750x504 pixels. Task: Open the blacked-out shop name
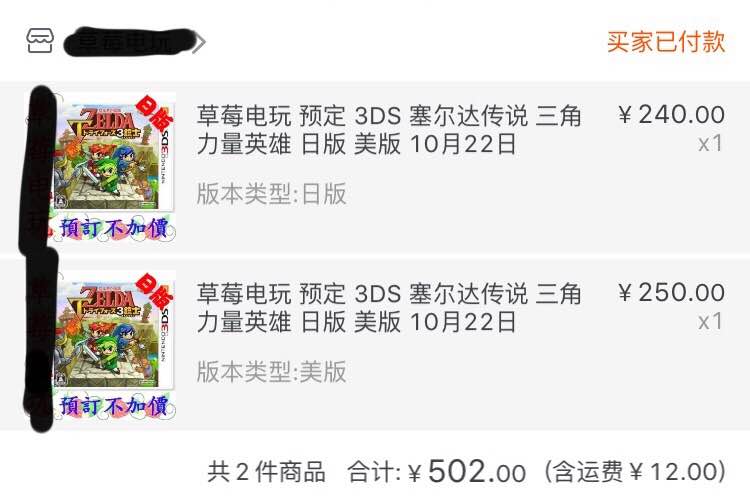pos(129,42)
